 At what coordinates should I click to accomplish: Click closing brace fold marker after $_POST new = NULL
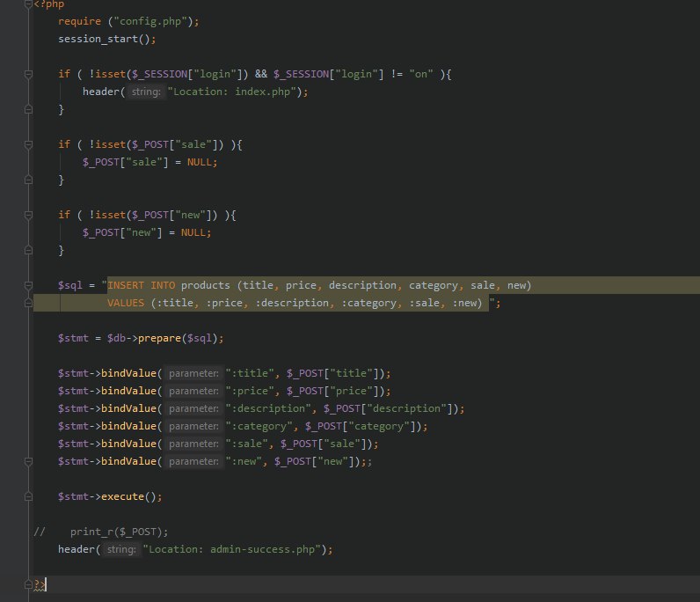[x=28, y=250]
